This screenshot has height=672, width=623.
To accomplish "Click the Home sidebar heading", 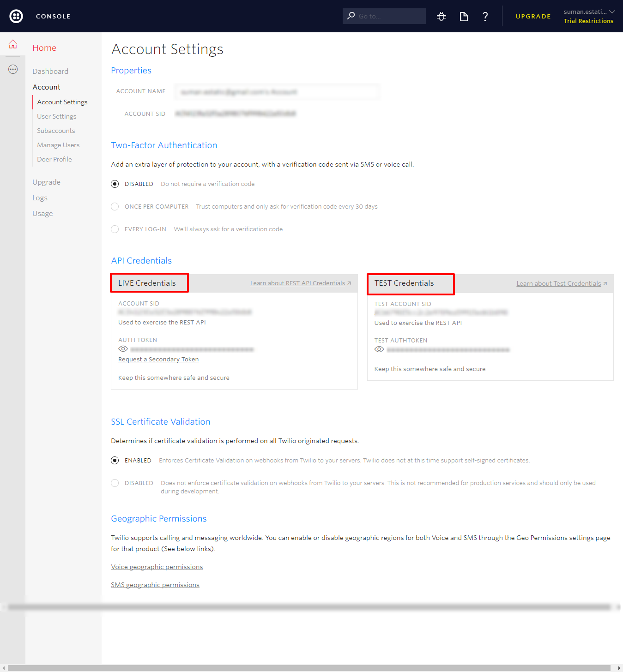I will [x=44, y=48].
